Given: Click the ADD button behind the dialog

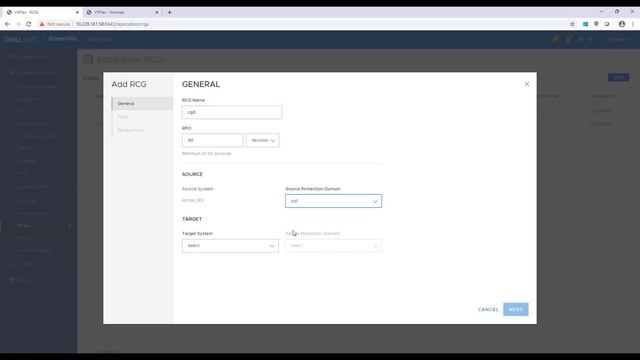Looking at the screenshot, I should point(618,78).
